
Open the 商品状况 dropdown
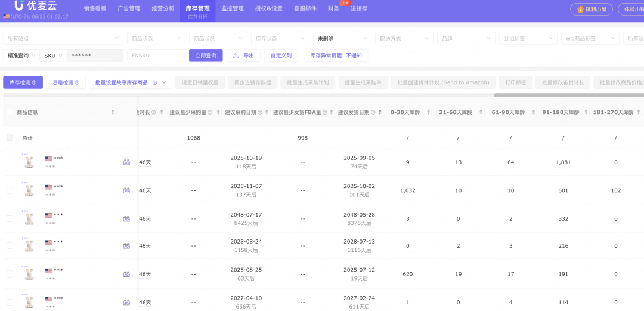point(218,38)
